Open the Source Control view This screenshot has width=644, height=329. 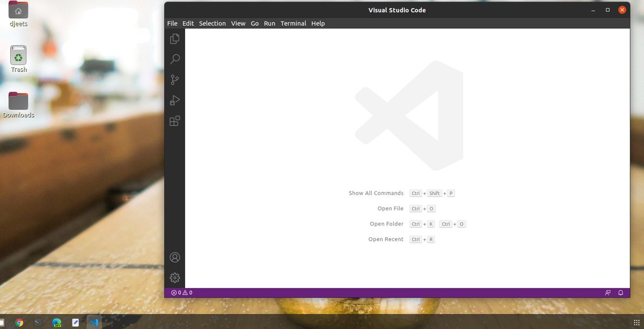point(174,80)
